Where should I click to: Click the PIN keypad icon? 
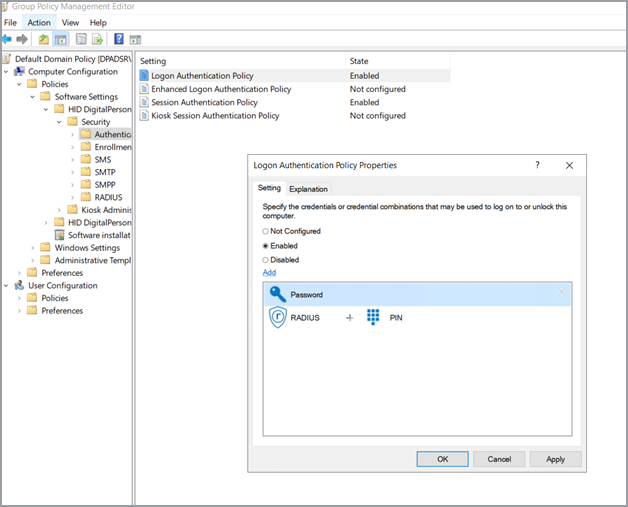tap(373, 318)
